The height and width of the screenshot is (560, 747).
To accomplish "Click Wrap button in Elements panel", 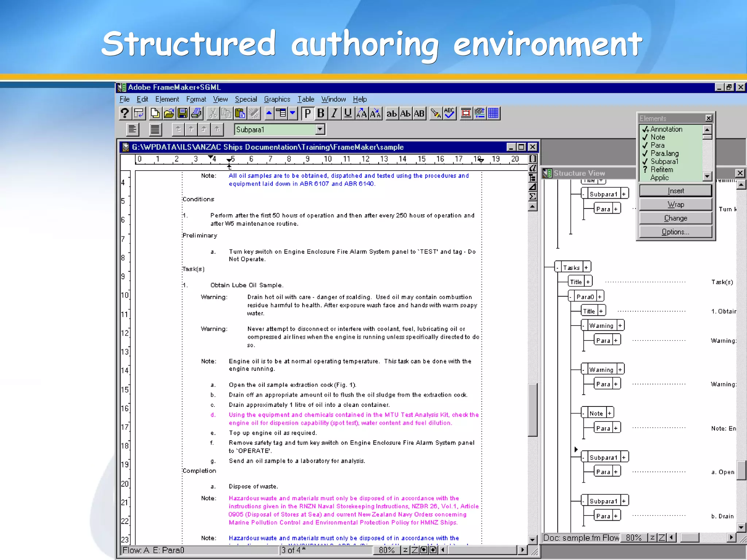I will (676, 204).
